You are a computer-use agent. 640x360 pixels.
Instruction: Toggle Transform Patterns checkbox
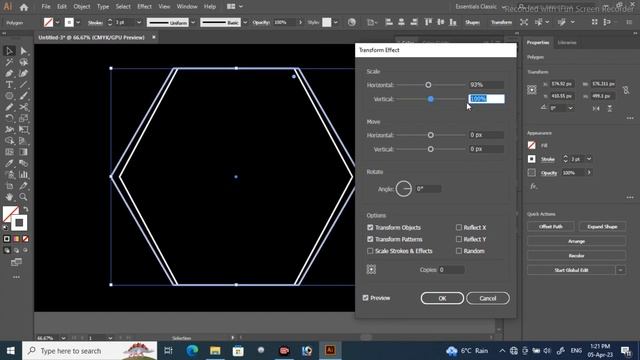370,239
